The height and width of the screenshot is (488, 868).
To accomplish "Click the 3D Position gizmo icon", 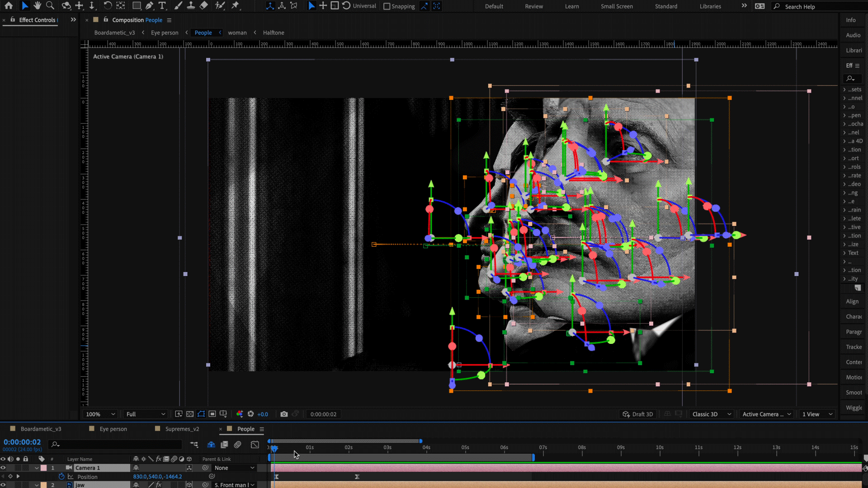I will (323, 6).
